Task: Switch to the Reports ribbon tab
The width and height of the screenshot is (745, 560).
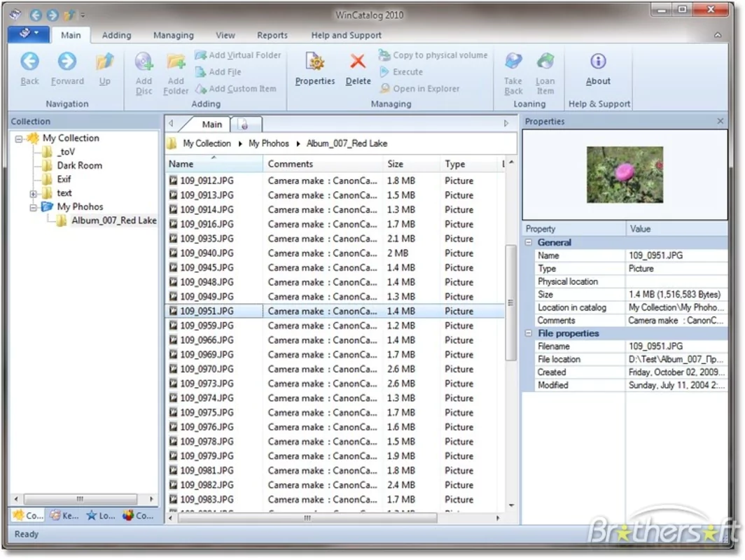Action: click(272, 35)
